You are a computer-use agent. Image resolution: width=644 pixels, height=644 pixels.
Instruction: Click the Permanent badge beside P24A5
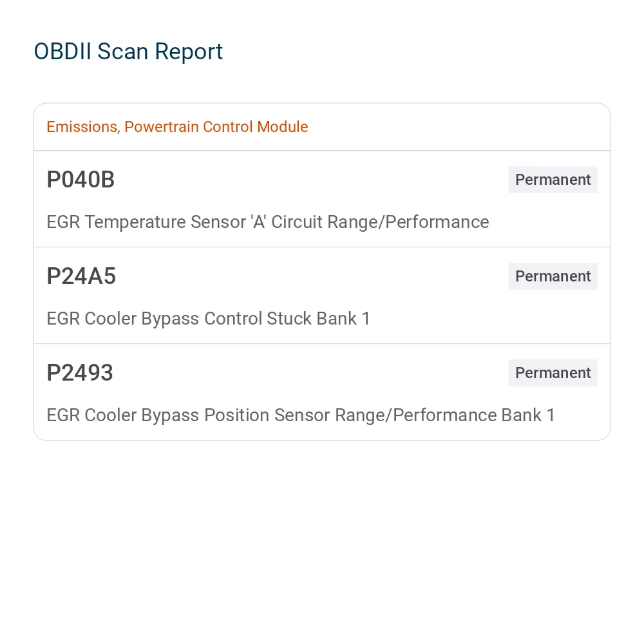[553, 276]
